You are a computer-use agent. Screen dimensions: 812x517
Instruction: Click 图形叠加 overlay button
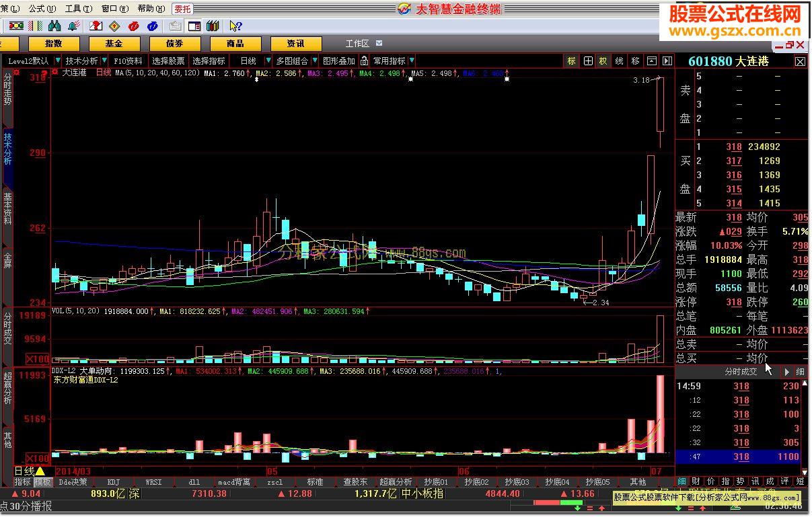[x=339, y=61]
